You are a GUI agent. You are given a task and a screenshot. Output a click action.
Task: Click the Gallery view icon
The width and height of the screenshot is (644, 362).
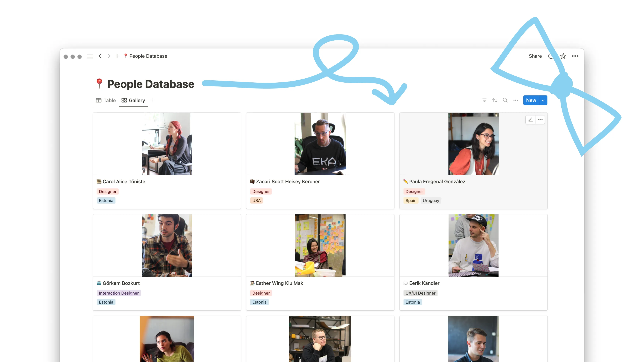[x=124, y=100]
